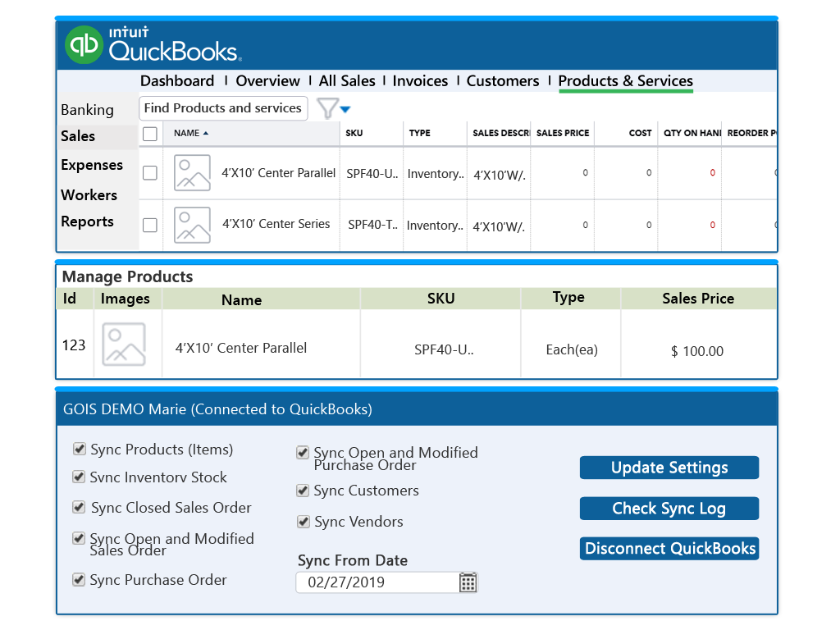Click Id 123 in Manage Products

74,345
